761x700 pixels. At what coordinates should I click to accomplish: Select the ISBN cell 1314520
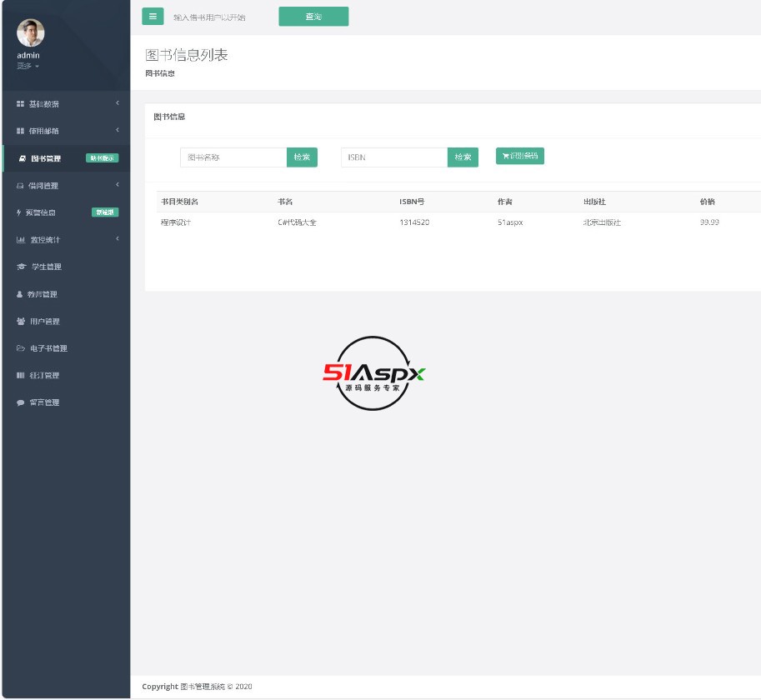click(x=414, y=222)
